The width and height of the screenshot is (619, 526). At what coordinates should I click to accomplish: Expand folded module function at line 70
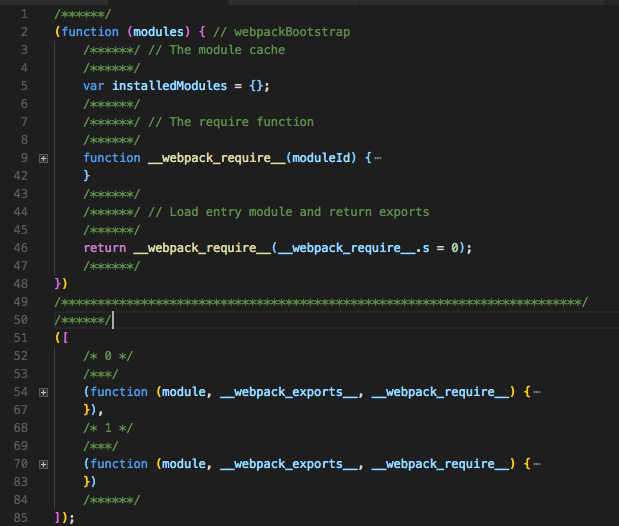43,464
